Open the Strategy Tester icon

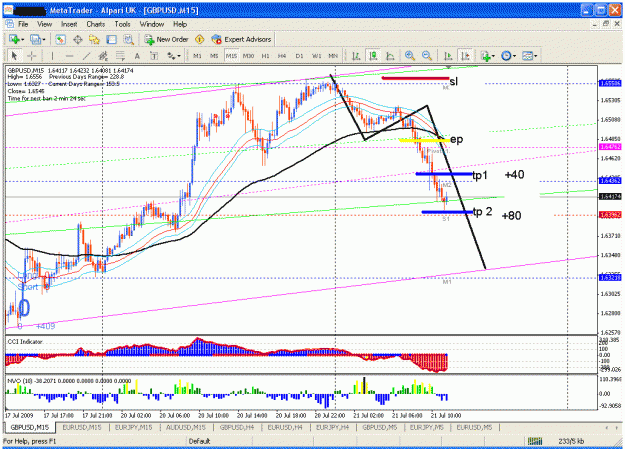click(128, 39)
